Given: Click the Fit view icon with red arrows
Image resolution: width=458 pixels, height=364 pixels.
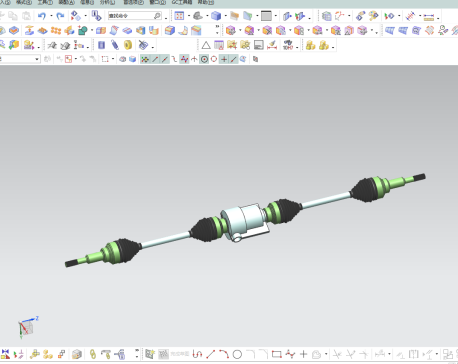Looking at the screenshot, I should pos(179,16).
